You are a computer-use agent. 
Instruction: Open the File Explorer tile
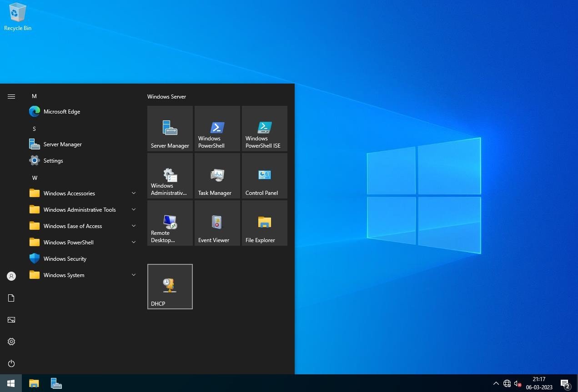tap(265, 223)
